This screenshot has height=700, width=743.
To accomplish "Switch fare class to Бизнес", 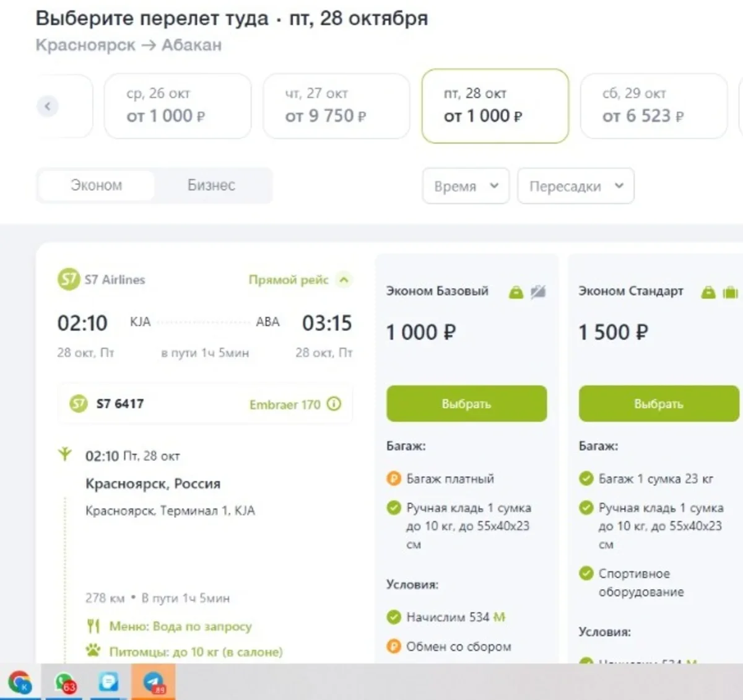I will point(211,185).
